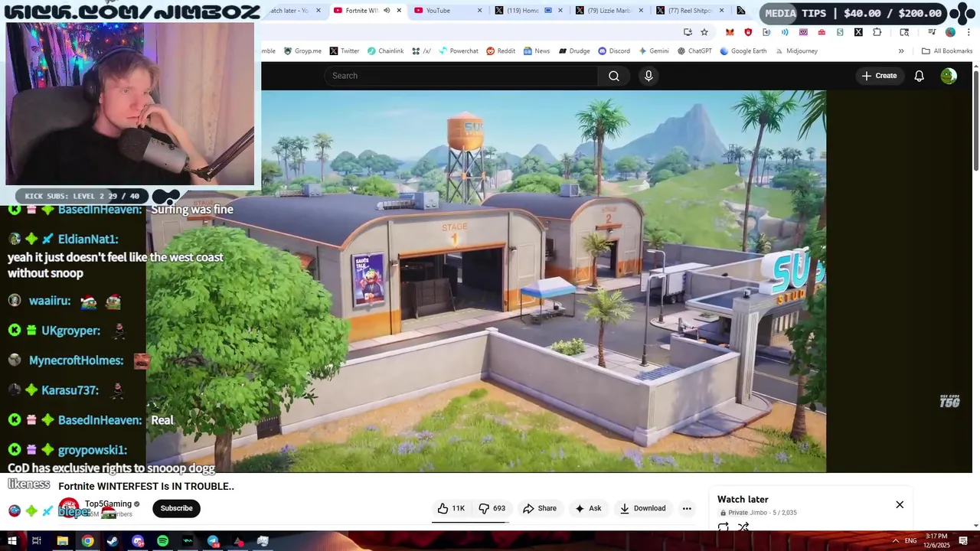Open File Explorer from the taskbar
This screenshot has width=980, height=551.
click(62, 541)
